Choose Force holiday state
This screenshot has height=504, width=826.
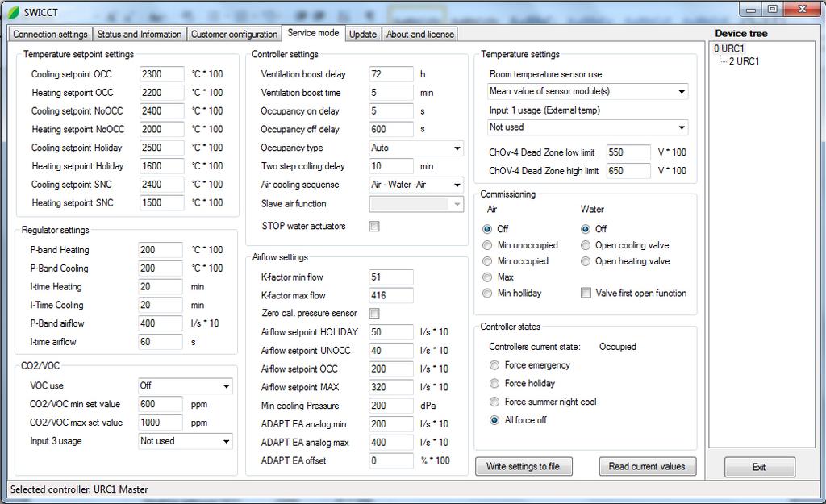[x=494, y=383]
